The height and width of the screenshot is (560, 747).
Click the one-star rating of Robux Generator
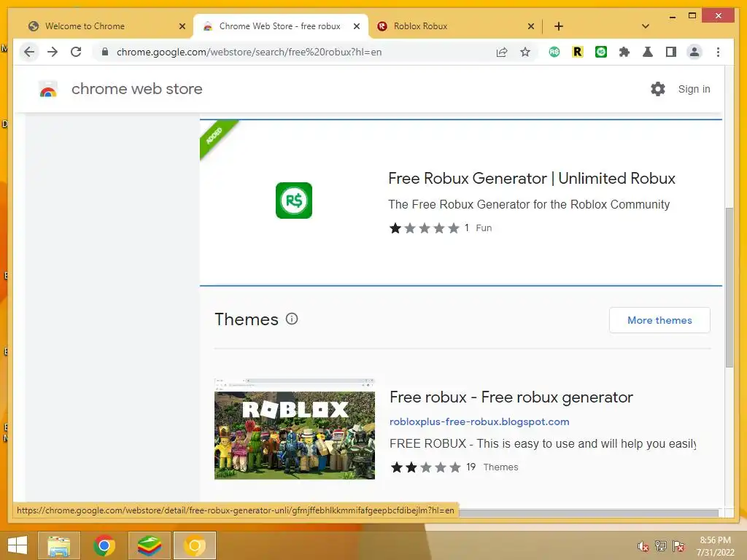point(424,228)
